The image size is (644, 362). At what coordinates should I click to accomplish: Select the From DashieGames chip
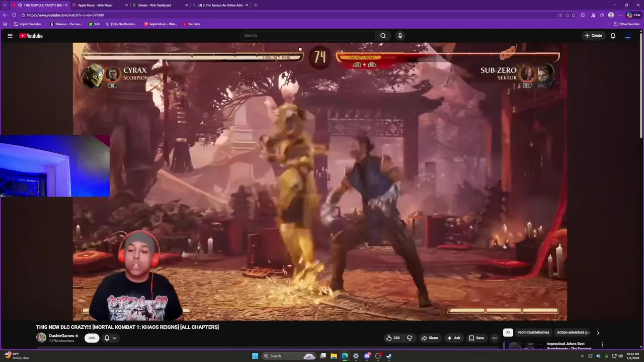pos(534,332)
